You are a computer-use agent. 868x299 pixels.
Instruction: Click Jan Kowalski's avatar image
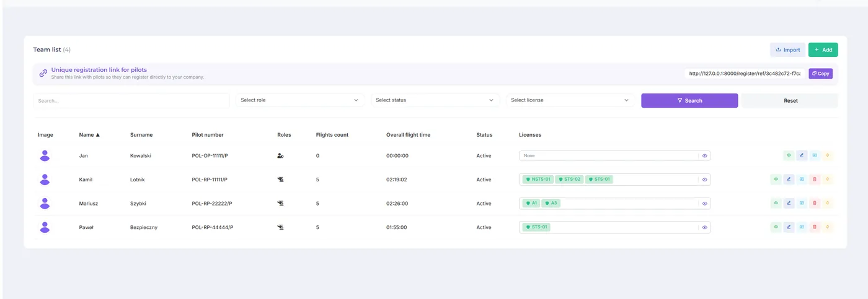tap(45, 155)
